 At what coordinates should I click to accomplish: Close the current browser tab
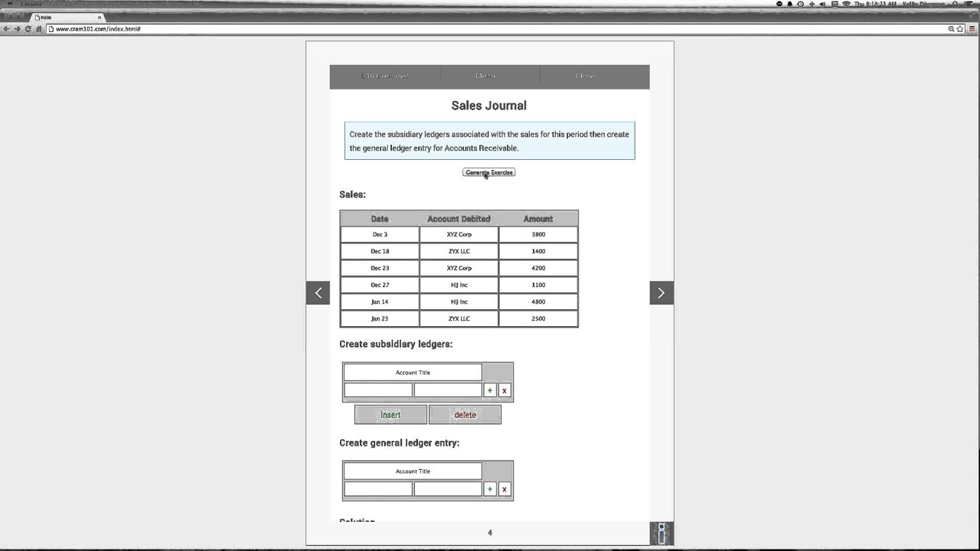click(99, 17)
